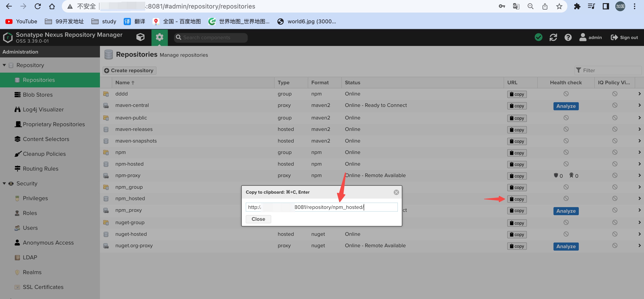Open the browser home page
Viewport: 644px width, 299px height.
coord(52,6)
